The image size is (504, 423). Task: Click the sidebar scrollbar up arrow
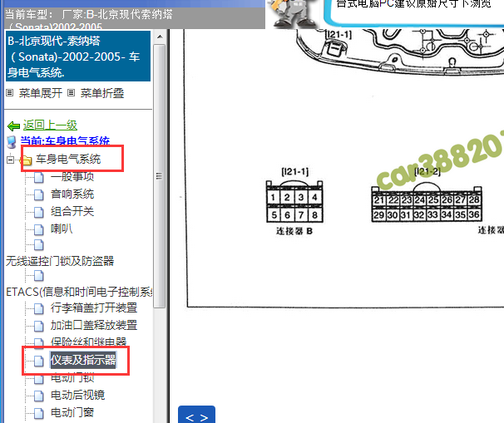(x=160, y=37)
